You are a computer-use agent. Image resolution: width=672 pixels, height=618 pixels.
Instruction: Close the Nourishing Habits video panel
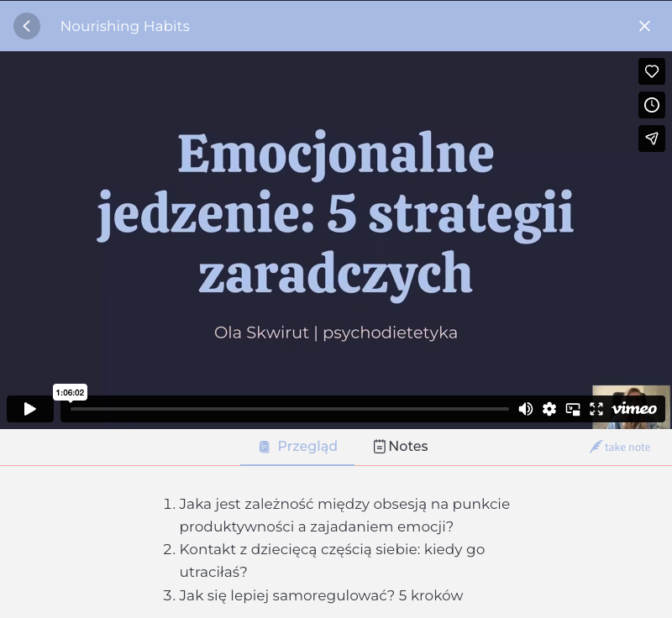point(644,26)
